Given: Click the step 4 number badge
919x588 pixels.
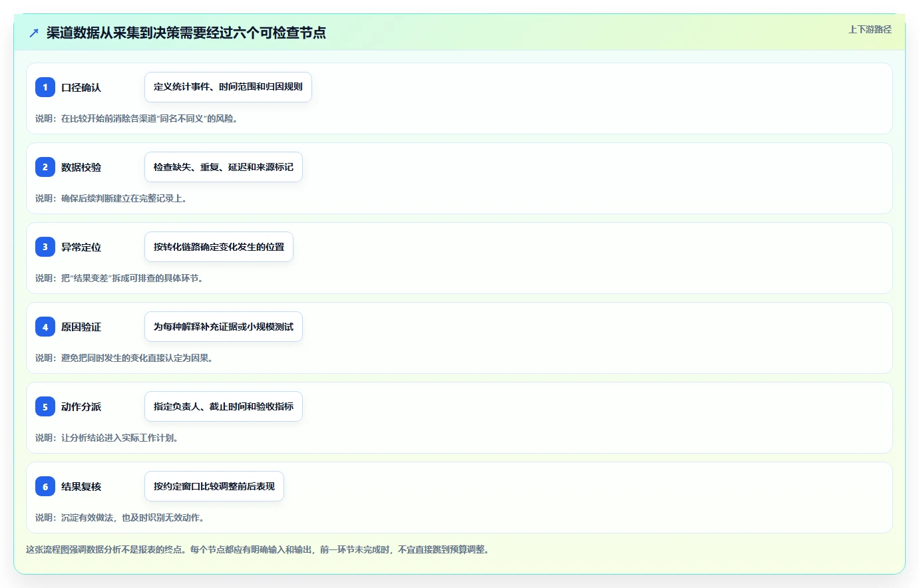Looking at the screenshot, I should 45,327.
